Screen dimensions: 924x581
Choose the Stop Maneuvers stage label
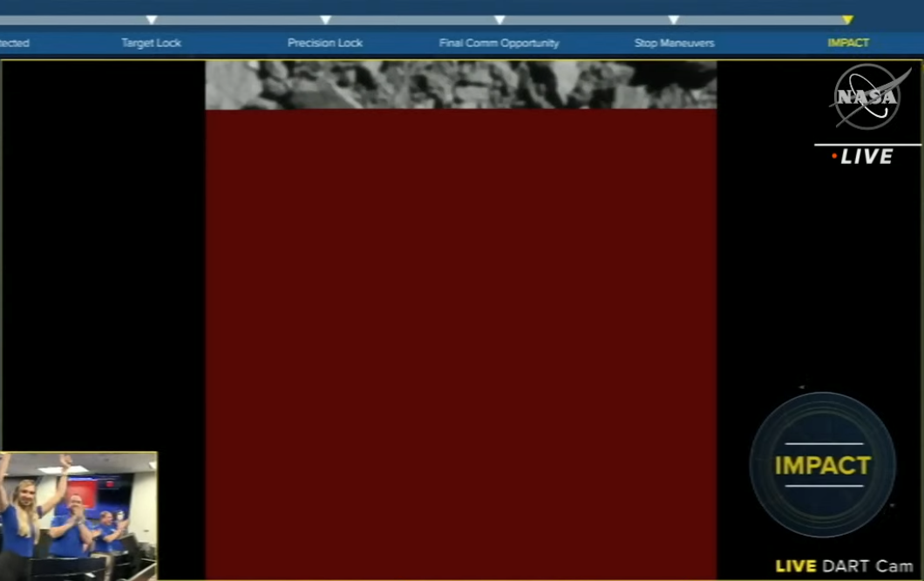point(674,43)
